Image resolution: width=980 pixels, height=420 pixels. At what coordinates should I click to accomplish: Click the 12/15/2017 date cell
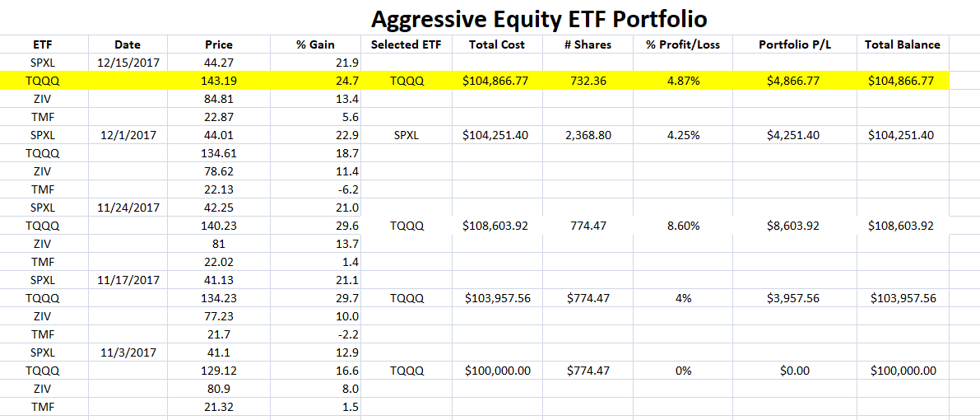point(128,63)
